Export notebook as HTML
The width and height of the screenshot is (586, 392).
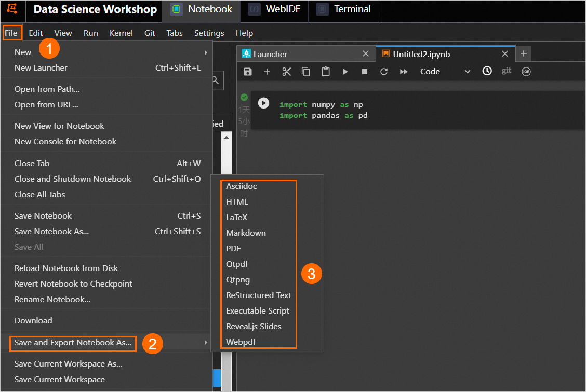tap(267, 202)
